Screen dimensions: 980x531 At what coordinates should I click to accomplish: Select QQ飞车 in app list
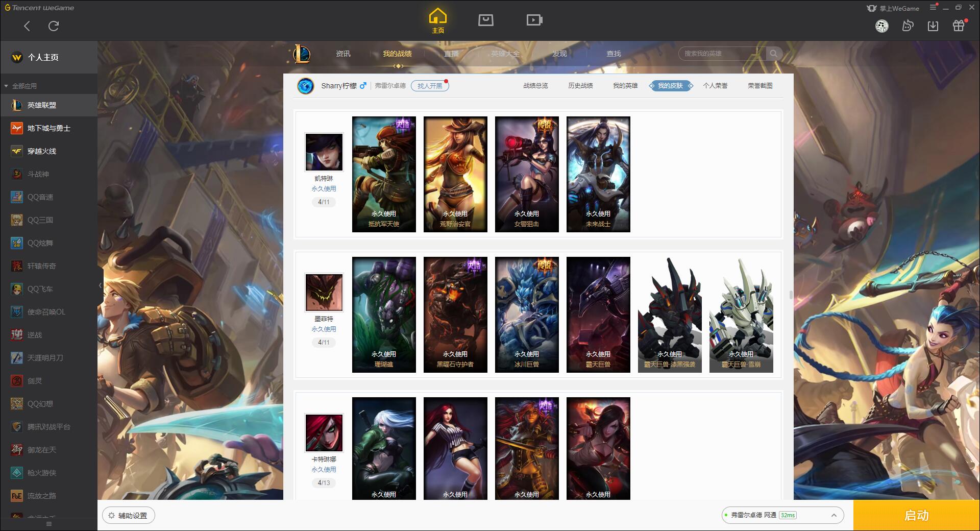[48, 289]
